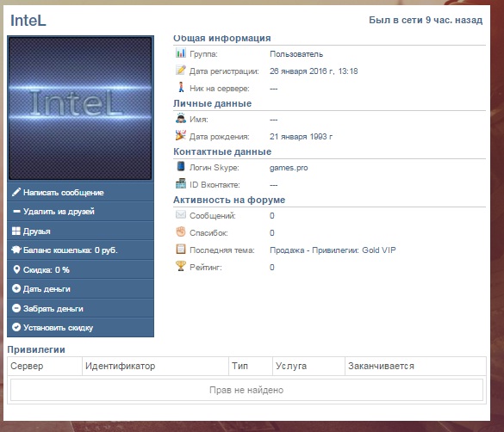Click the IntеL avatar image
Screen dimensions: 504x432
tap(80, 108)
